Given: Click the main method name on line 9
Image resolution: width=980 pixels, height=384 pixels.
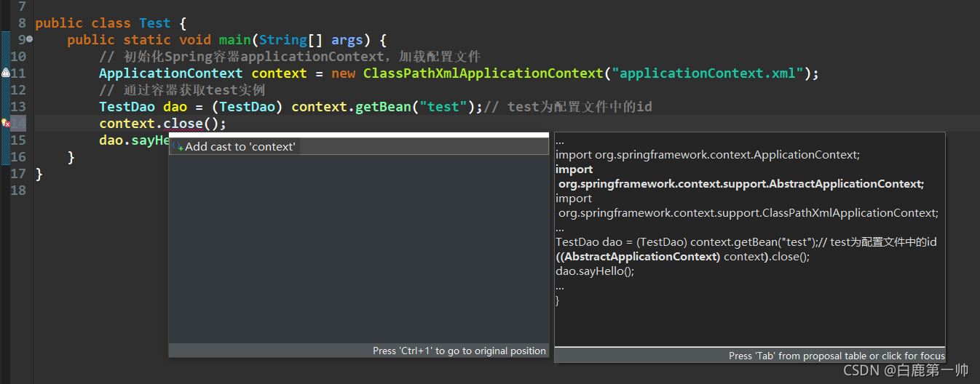Looking at the screenshot, I should coord(235,40).
